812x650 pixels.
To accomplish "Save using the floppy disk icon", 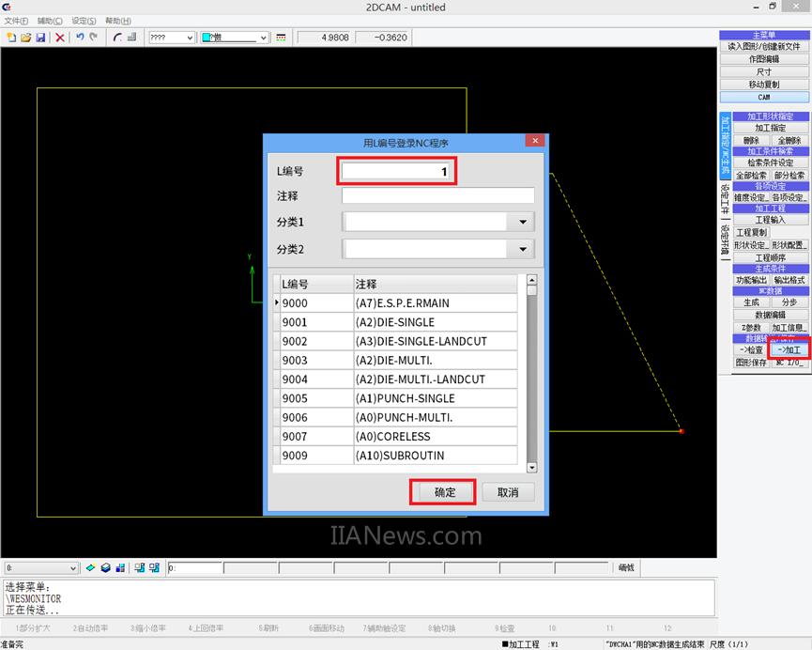I will click(40, 38).
